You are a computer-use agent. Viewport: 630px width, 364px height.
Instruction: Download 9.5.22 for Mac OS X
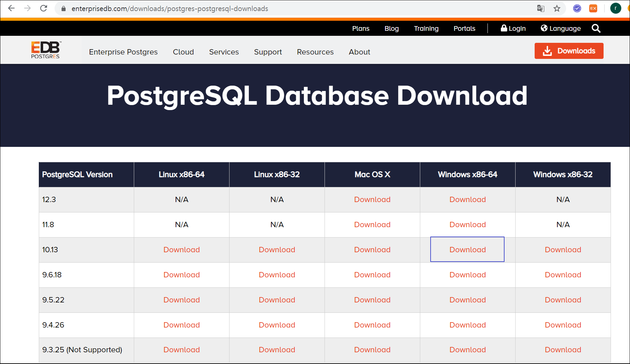click(x=372, y=300)
